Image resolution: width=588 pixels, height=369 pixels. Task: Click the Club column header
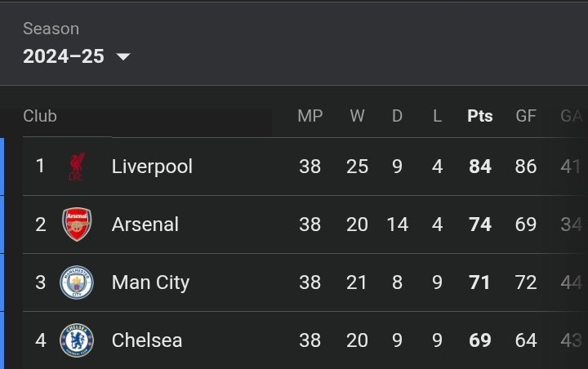40,116
